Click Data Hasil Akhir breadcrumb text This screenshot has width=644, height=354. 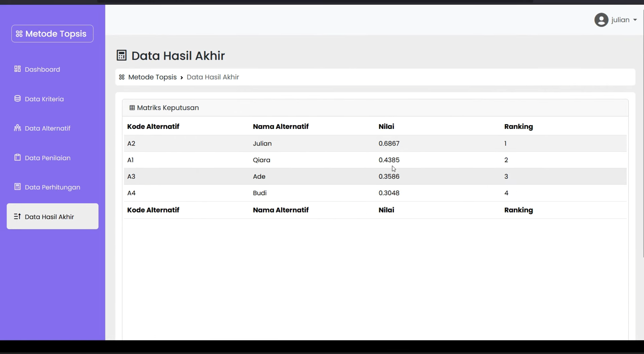(213, 77)
